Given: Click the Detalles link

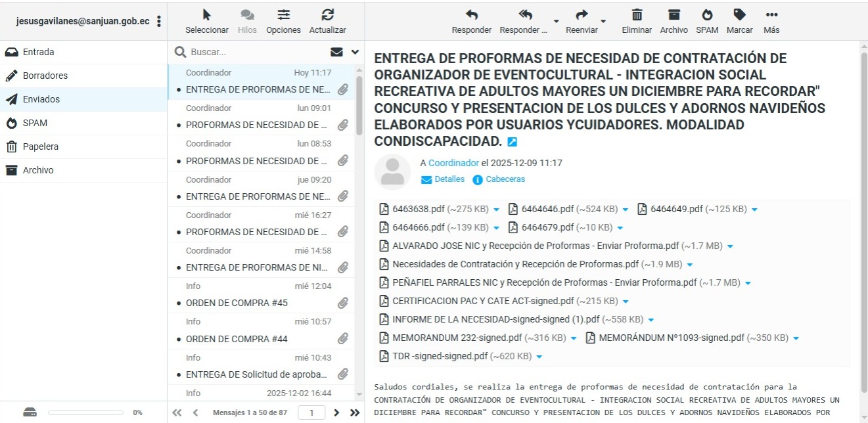Looking at the screenshot, I should point(449,179).
